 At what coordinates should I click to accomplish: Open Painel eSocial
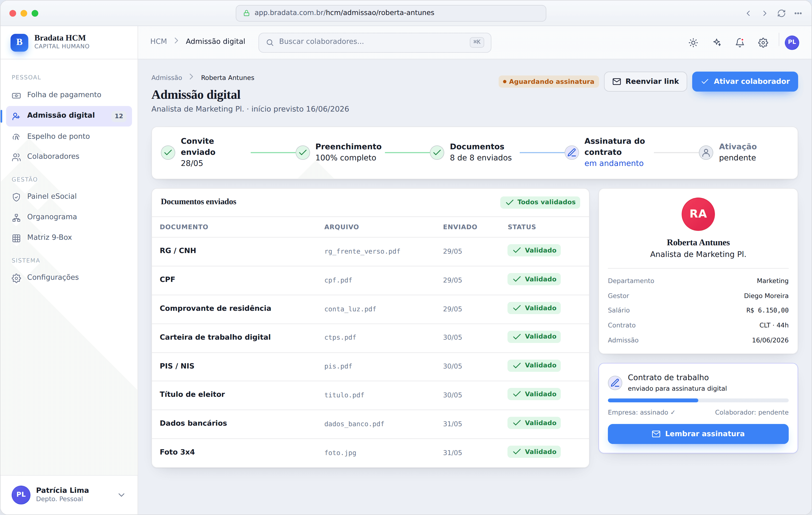[69, 196]
